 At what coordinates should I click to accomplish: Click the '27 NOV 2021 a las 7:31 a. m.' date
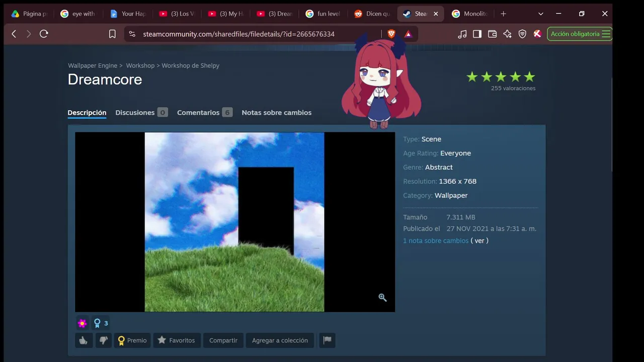click(x=492, y=229)
